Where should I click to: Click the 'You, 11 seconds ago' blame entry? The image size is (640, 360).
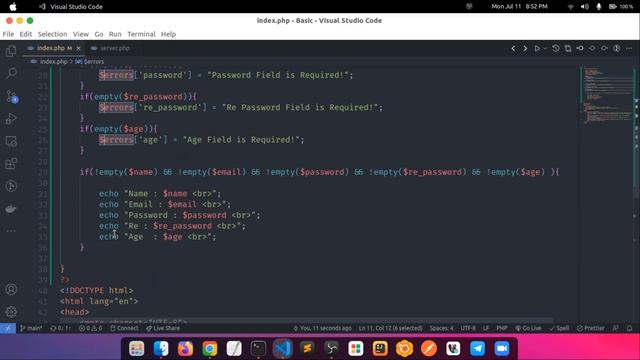coord(322,328)
